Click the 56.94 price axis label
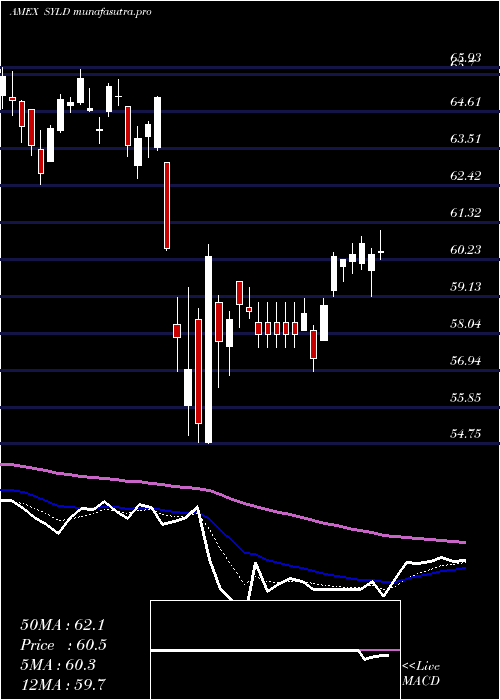500x700 pixels. (x=466, y=360)
